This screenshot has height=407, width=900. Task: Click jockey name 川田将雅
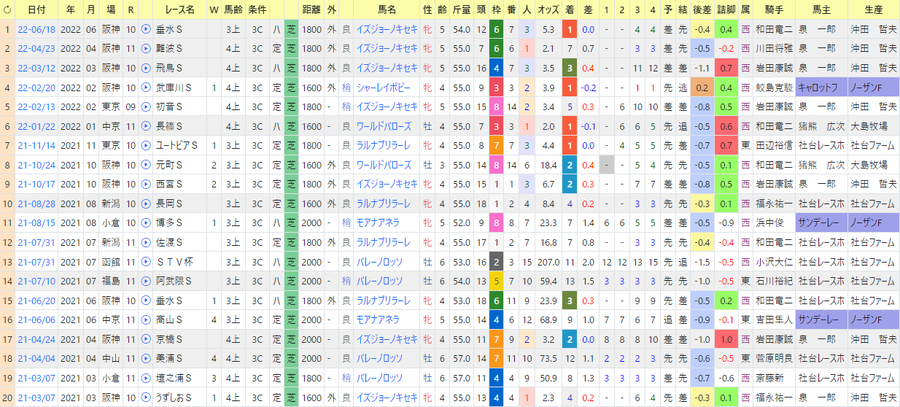[x=773, y=49]
